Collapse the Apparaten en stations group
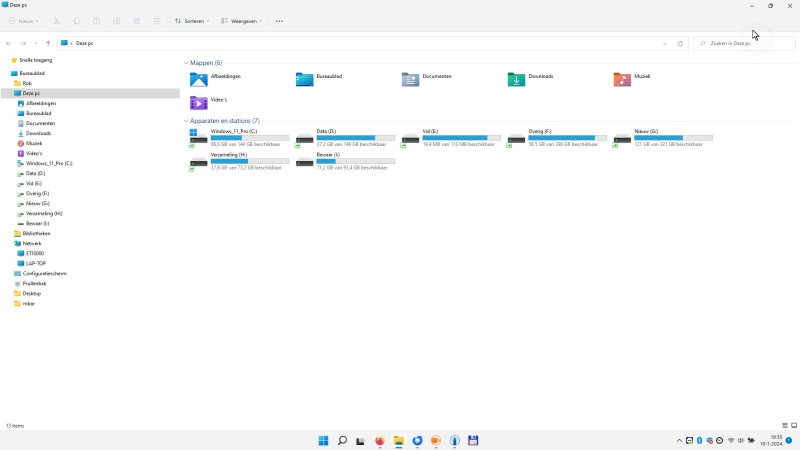The image size is (800, 450). pyautogui.click(x=186, y=121)
